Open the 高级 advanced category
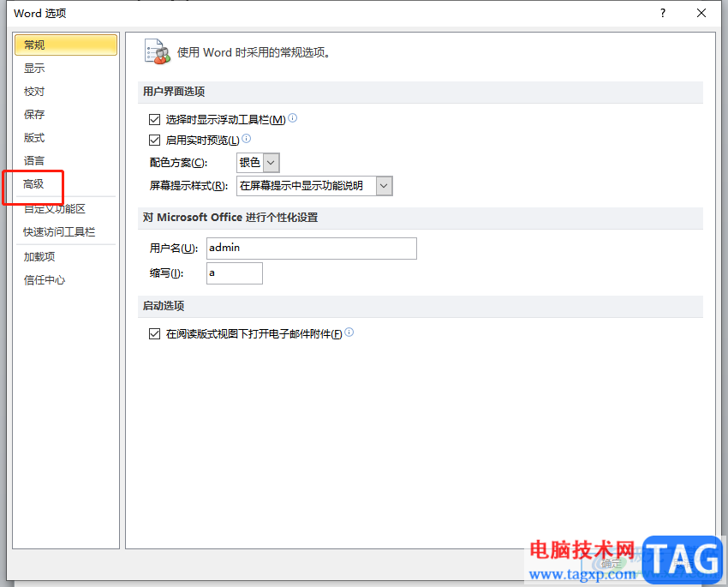Image resolution: width=728 pixels, height=587 pixels. click(x=34, y=184)
